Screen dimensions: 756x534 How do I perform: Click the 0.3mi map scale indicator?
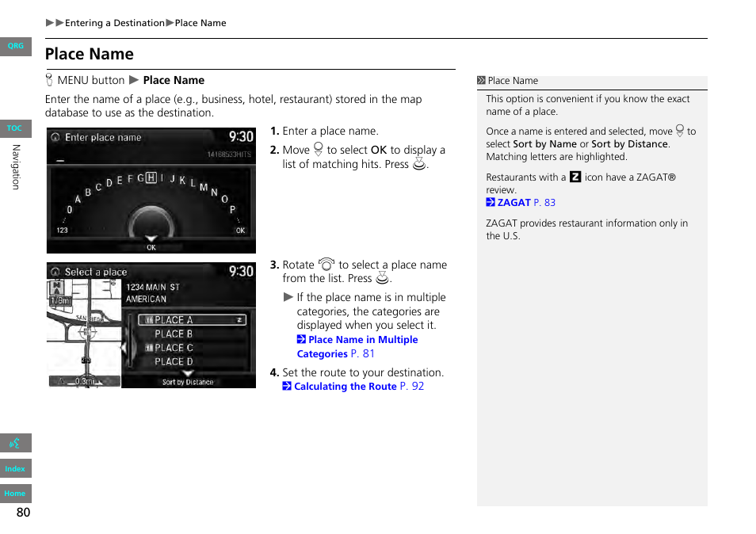pyautogui.click(x=84, y=382)
